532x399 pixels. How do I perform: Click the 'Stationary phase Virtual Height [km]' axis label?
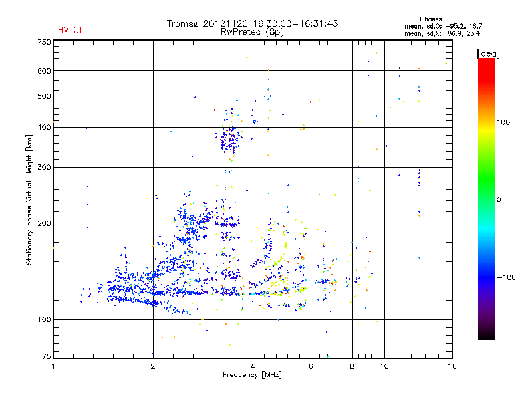[x=29, y=200]
